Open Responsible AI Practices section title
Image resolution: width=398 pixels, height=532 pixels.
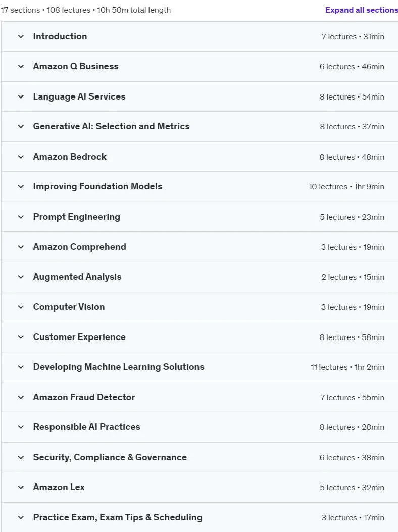tap(86, 427)
